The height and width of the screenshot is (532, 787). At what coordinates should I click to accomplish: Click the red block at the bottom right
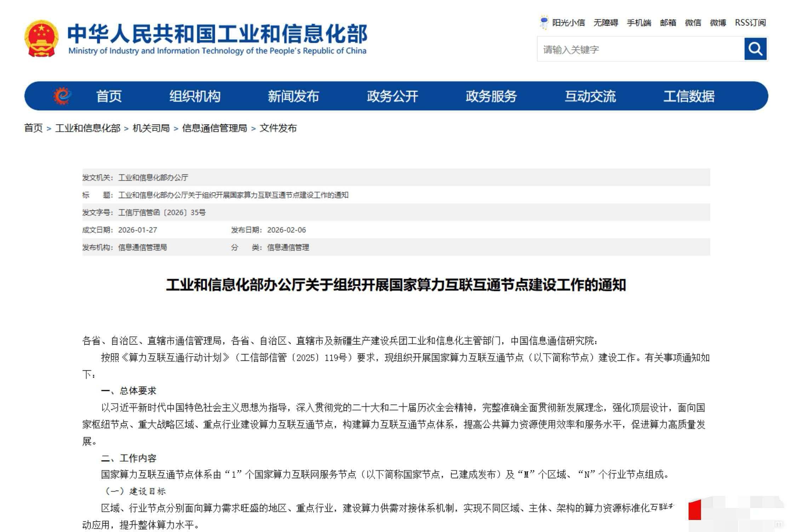695,510
